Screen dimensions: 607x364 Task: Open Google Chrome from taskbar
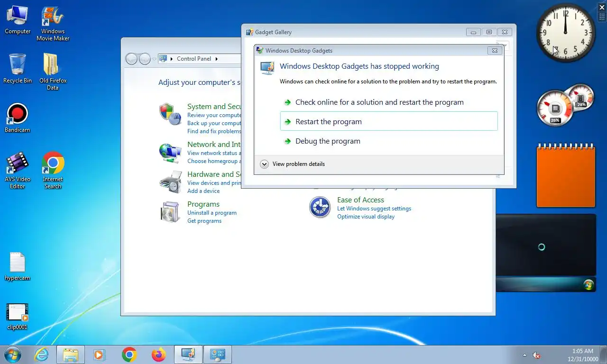tap(129, 355)
